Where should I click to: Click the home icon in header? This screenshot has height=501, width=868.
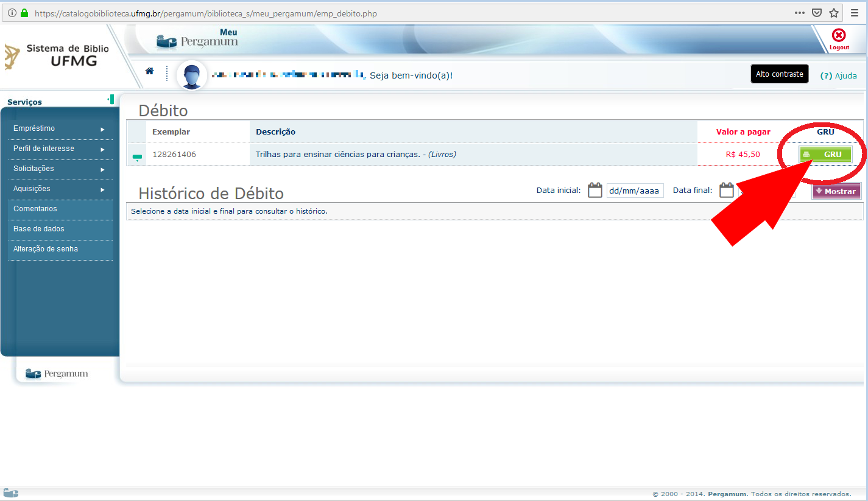[149, 71]
